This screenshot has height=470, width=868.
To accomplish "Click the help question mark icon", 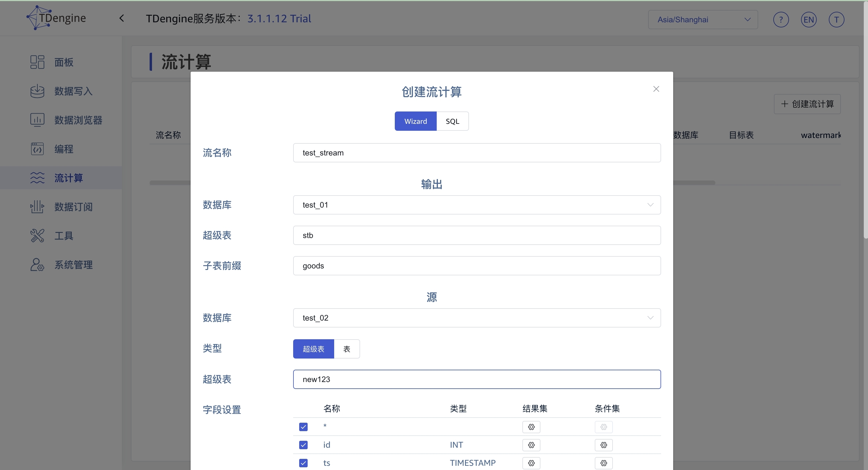I will [781, 19].
